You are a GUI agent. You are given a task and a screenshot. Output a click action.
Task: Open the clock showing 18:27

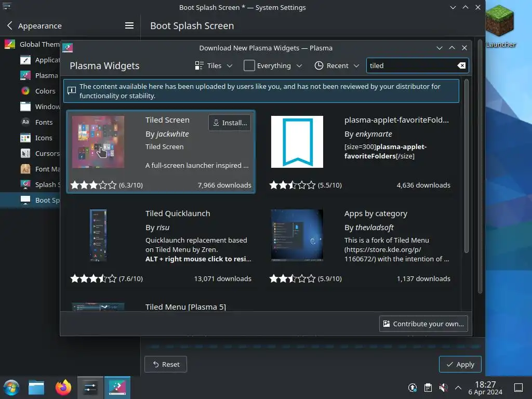coord(485,388)
